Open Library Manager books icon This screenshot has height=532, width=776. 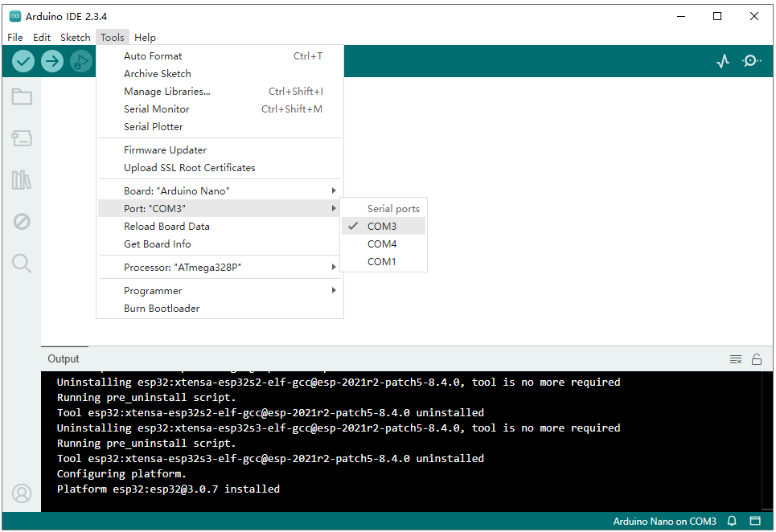pos(22,180)
